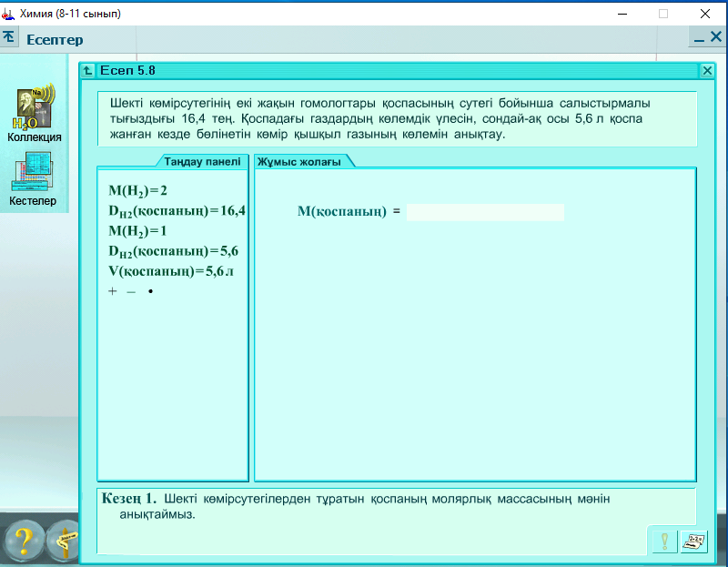Click the minus operator symbol
The height and width of the screenshot is (567, 728).
(131, 291)
